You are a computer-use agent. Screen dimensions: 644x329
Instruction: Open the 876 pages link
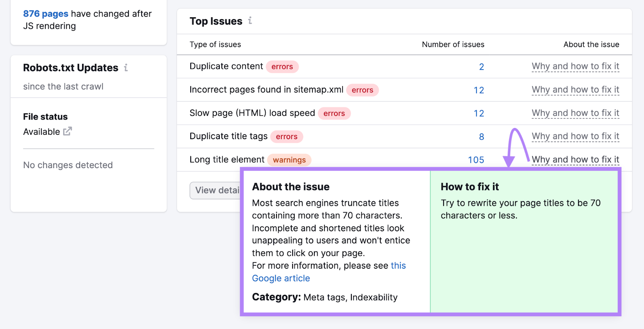tap(45, 14)
